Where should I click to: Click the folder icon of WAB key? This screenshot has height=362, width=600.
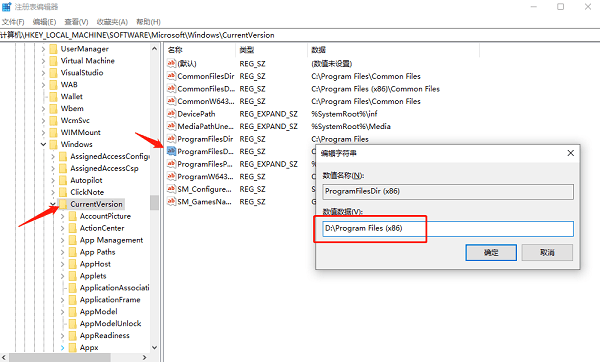pos(54,85)
